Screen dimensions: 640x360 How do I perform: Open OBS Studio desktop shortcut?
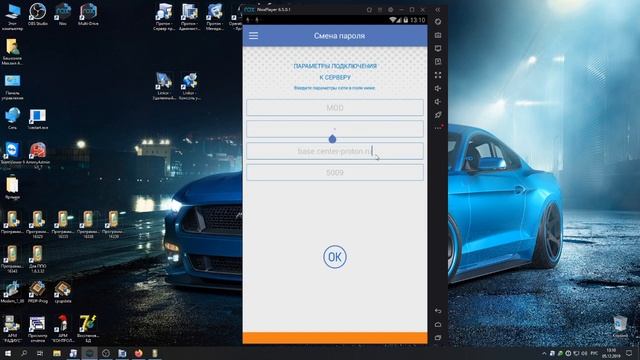pos(38,14)
